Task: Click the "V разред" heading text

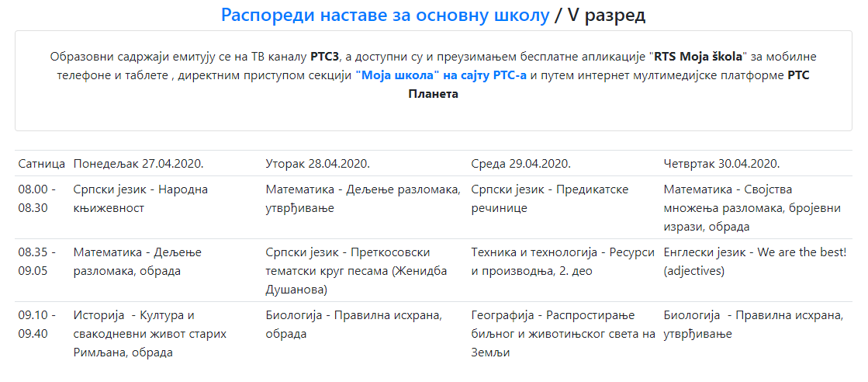Action: (x=607, y=15)
